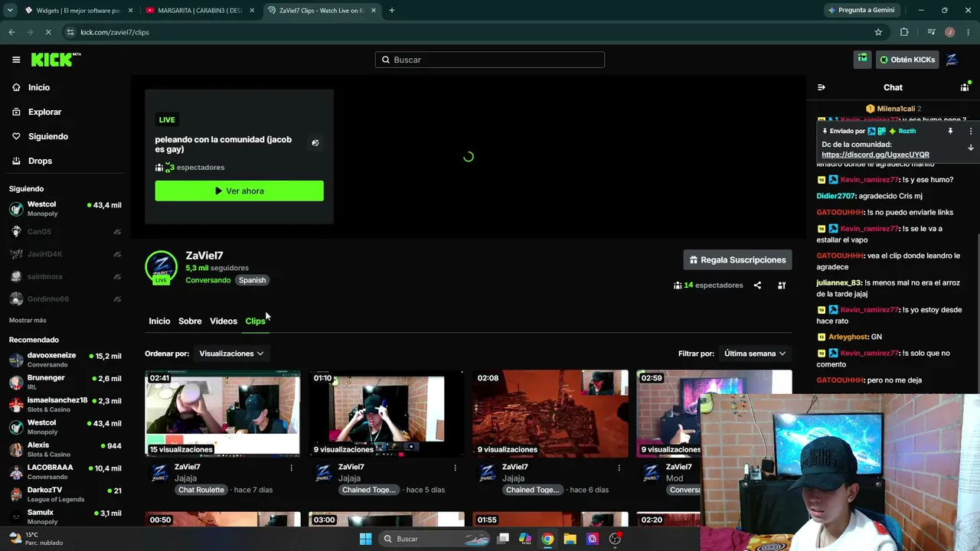Image resolution: width=980 pixels, height=551 pixels.
Task: Open File Explorer from the taskbar
Action: point(570,539)
